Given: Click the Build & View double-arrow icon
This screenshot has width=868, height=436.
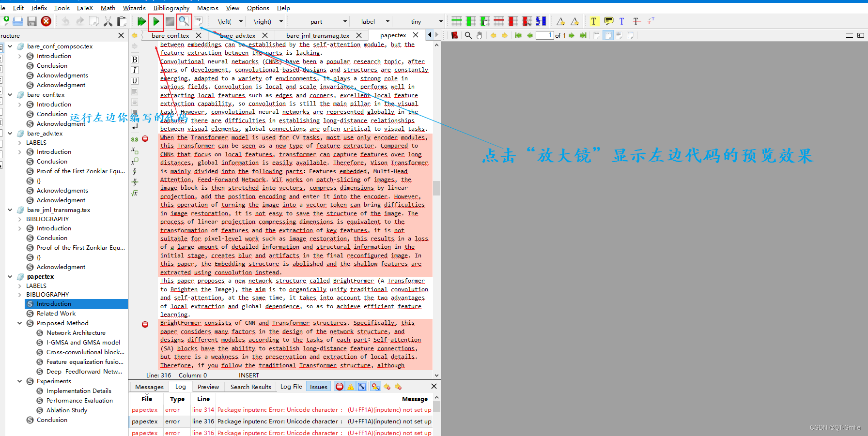Looking at the screenshot, I should coord(141,21).
